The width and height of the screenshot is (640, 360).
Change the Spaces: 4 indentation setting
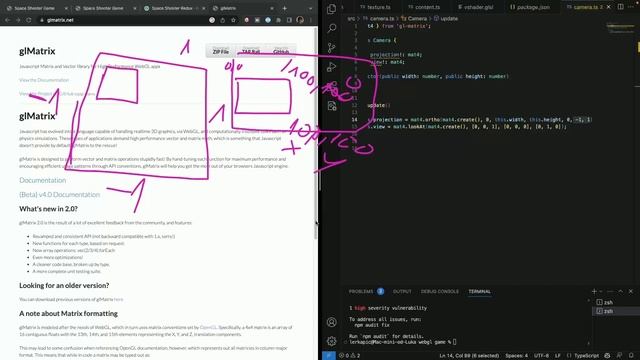click(516, 356)
